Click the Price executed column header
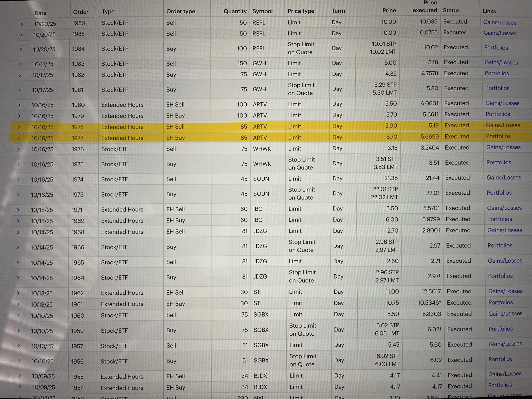 coord(424,7)
